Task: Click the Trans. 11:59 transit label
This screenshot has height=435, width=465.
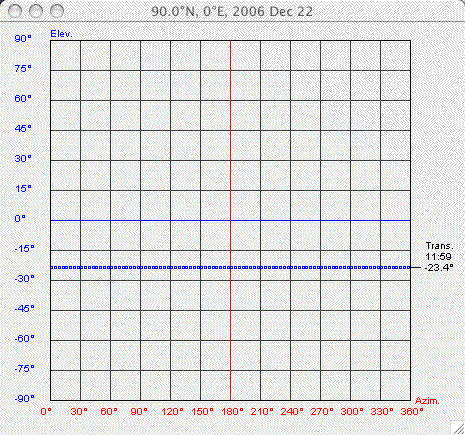Action: [439, 251]
